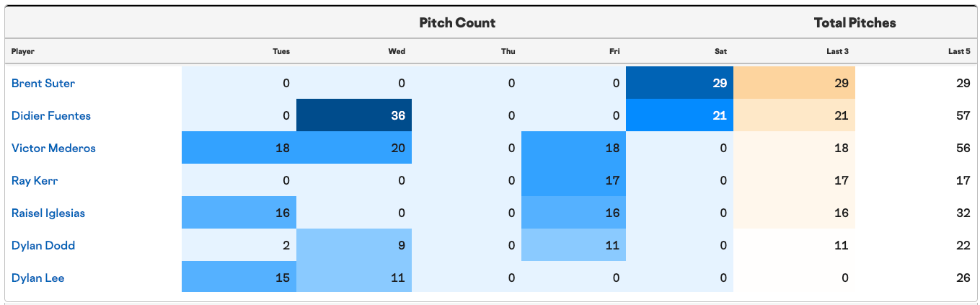Screen dimensions: 980x305
Task: Select the Thu column header
Action: 508,51
